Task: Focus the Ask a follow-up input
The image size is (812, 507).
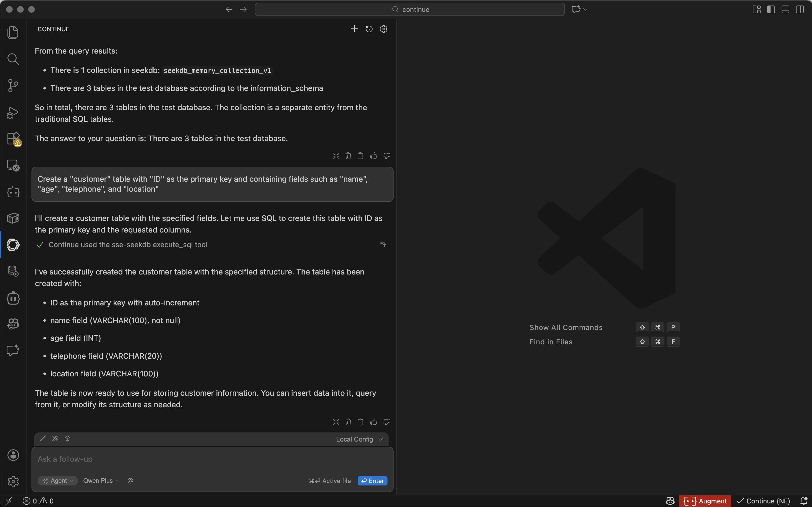Action: tap(201, 459)
